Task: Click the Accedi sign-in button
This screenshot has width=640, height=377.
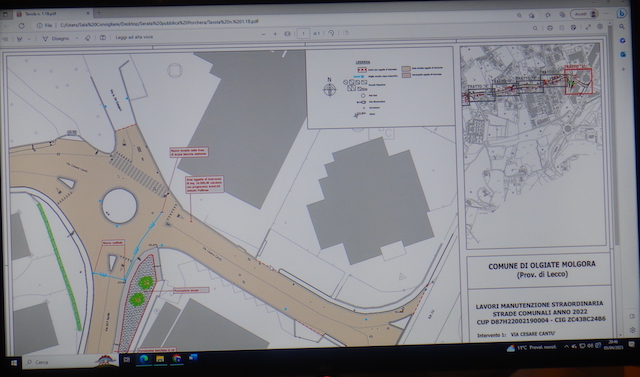Action: (584, 14)
